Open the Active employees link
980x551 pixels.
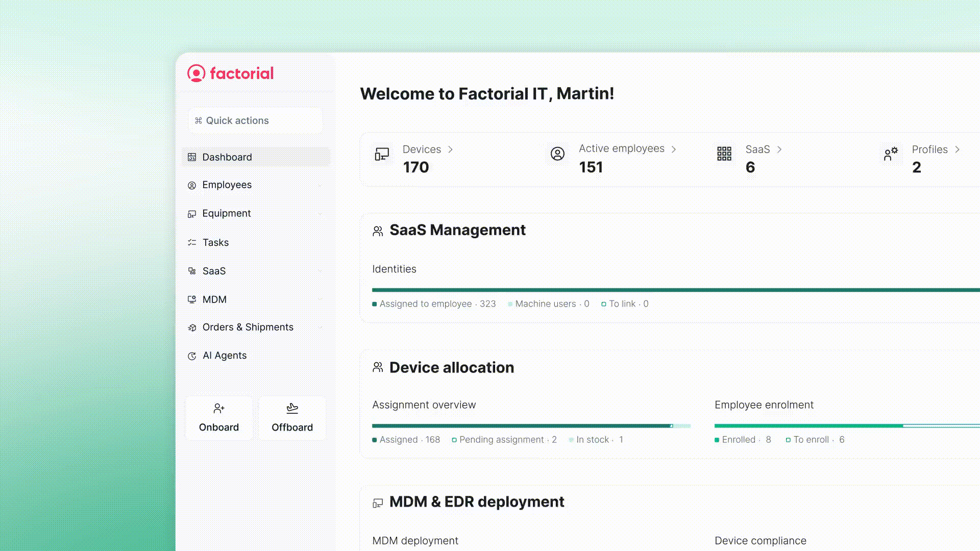(x=622, y=148)
